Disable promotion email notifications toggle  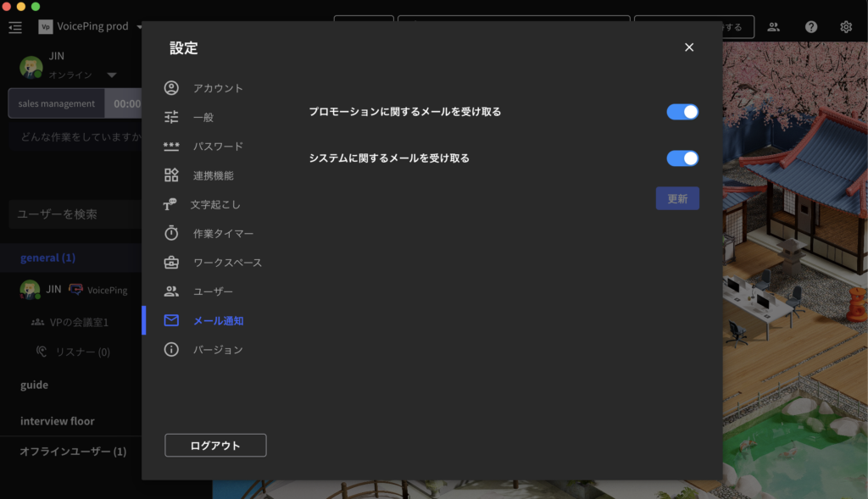(682, 111)
